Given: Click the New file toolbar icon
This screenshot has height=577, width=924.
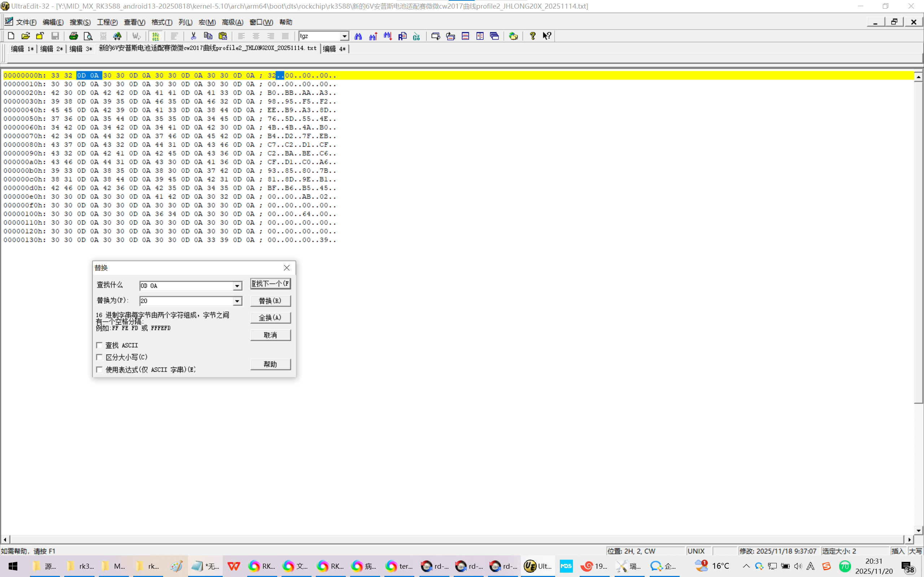Looking at the screenshot, I should (11, 36).
